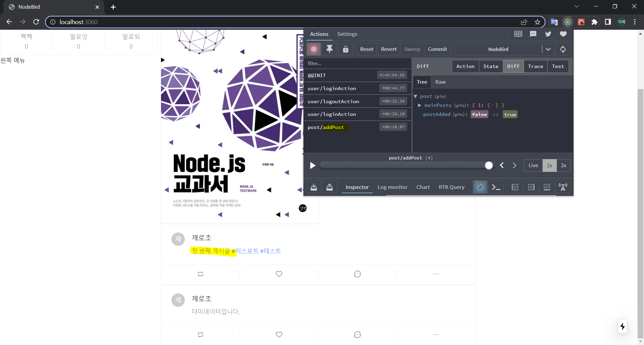
Task: Click the #테스트 hashtag link
Action: pos(270,251)
